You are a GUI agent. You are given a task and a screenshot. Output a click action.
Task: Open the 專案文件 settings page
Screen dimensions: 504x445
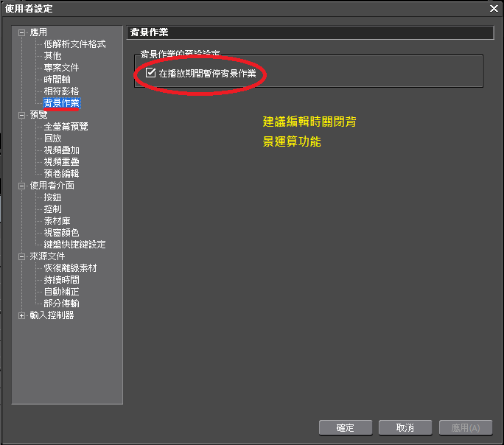[x=61, y=68]
